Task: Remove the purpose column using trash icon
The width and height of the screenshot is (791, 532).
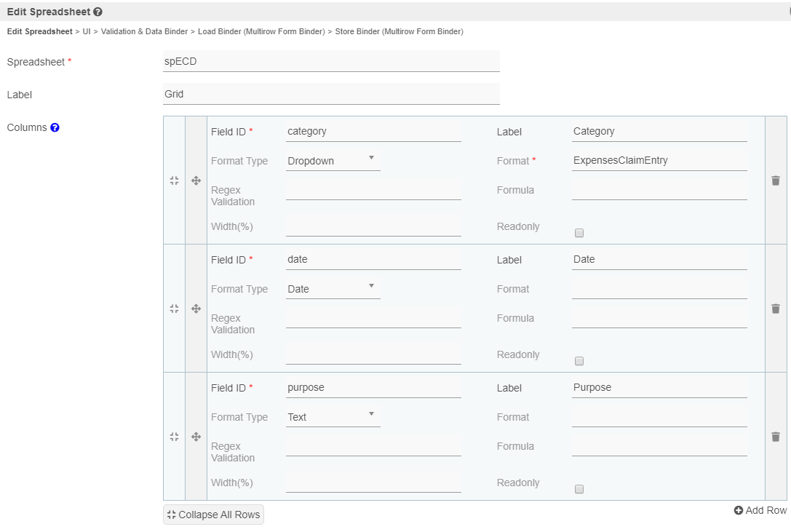Action: coord(776,437)
